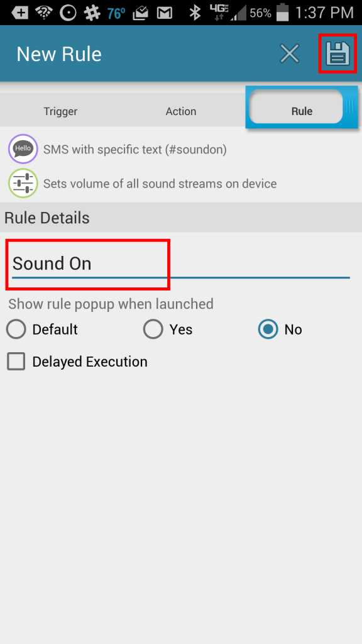Tap the tab grip handle beside Rule
Screen dimensions: 362x644
350,106
